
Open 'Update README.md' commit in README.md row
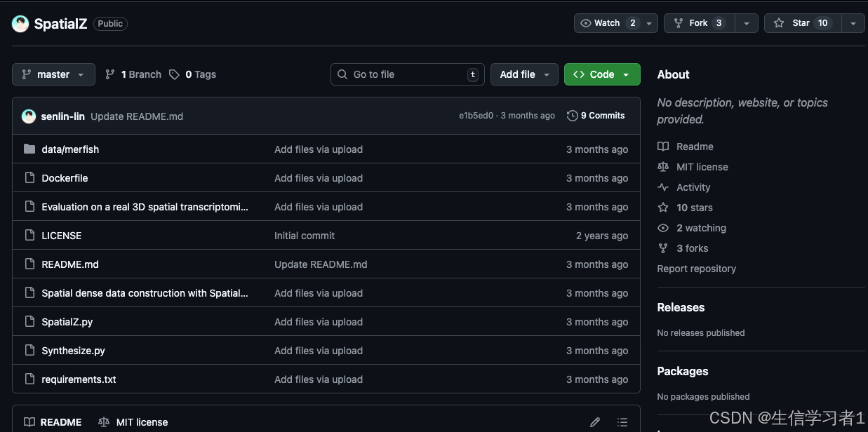coord(321,264)
